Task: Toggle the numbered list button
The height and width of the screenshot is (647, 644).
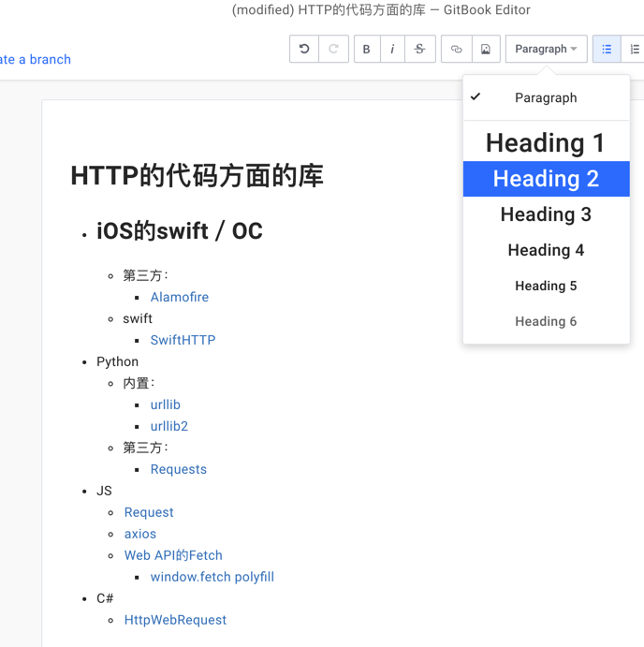Action: [634, 49]
